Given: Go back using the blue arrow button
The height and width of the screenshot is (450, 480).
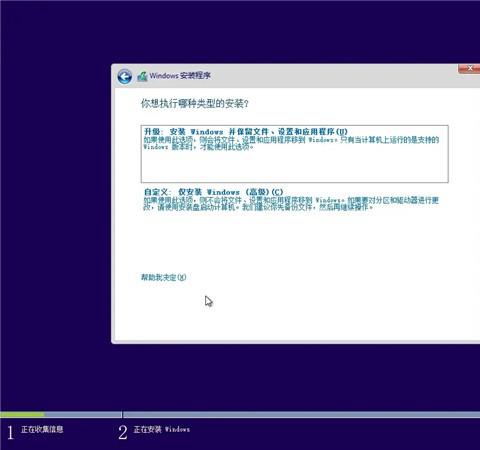Looking at the screenshot, I should pyautogui.click(x=125, y=77).
